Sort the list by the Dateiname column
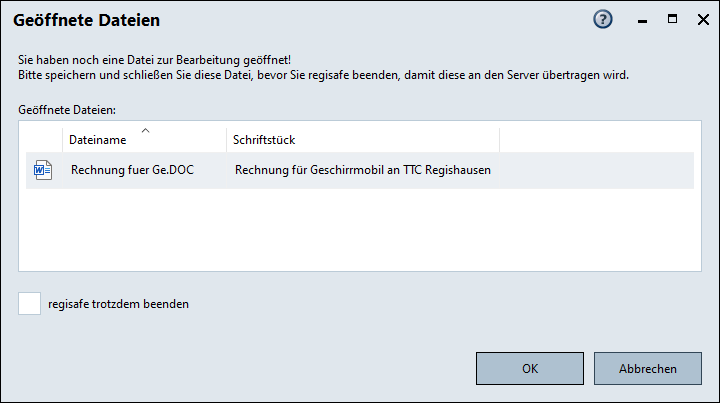The image size is (720, 403). click(98, 140)
